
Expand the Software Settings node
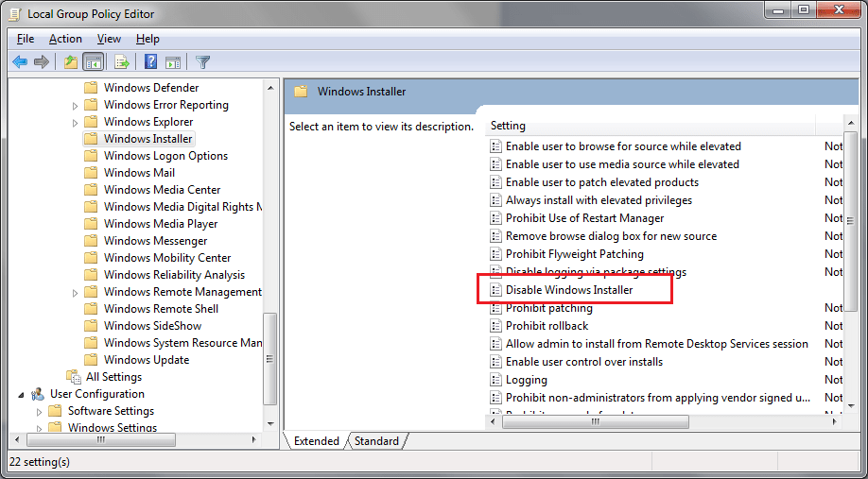pos(39,412)
